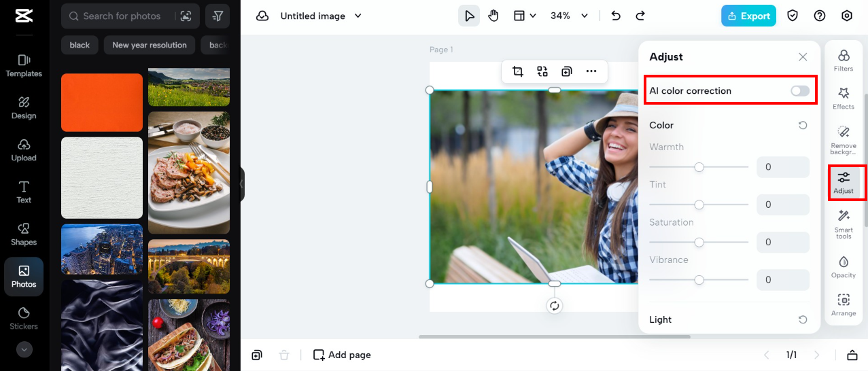Click the CapCut logo icon
868x371 pixels.
[23, 16]
